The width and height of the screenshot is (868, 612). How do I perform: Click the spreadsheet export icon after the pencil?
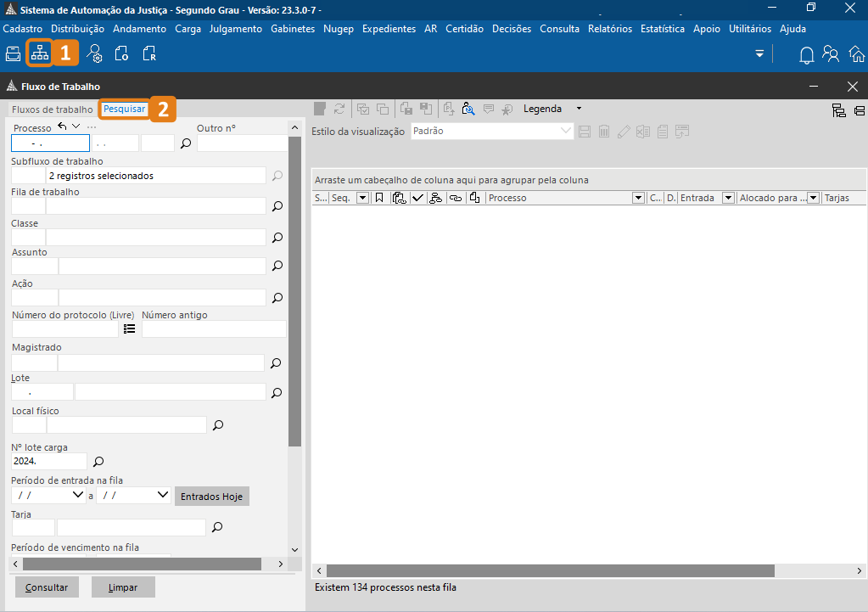coord(642,132)
